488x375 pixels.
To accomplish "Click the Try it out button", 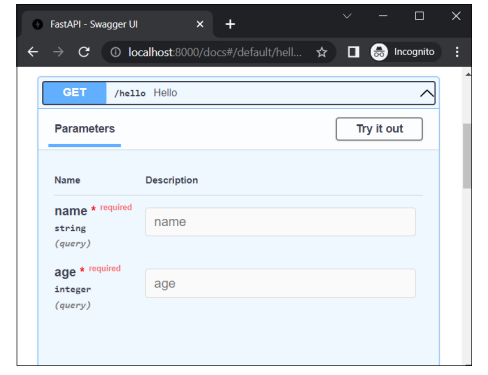I will coord(379,129).
